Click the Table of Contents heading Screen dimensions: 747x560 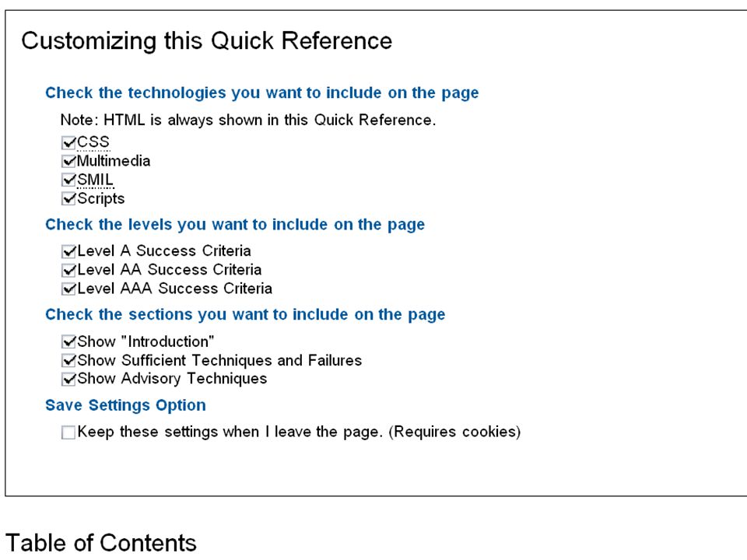tap(101, 543)
